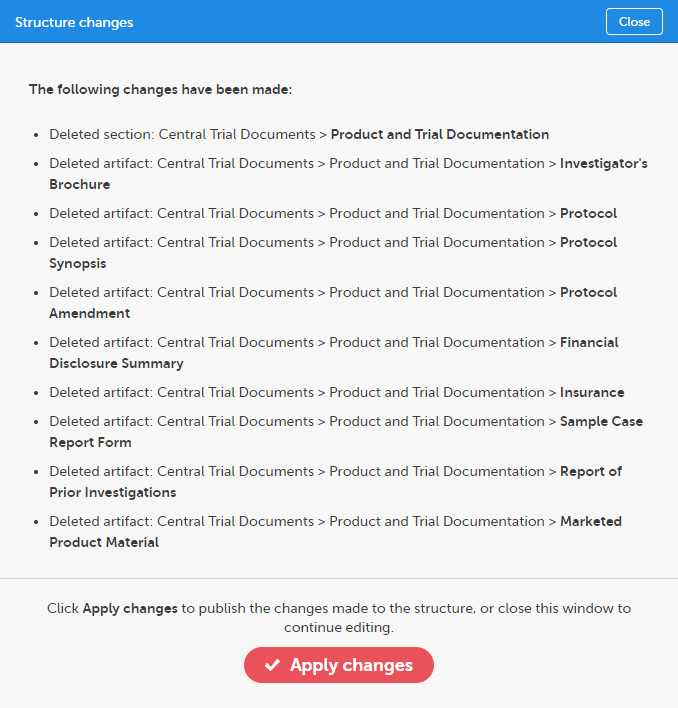Click the Structure changes dialog title
678x708 pixels.
point(74,22)
